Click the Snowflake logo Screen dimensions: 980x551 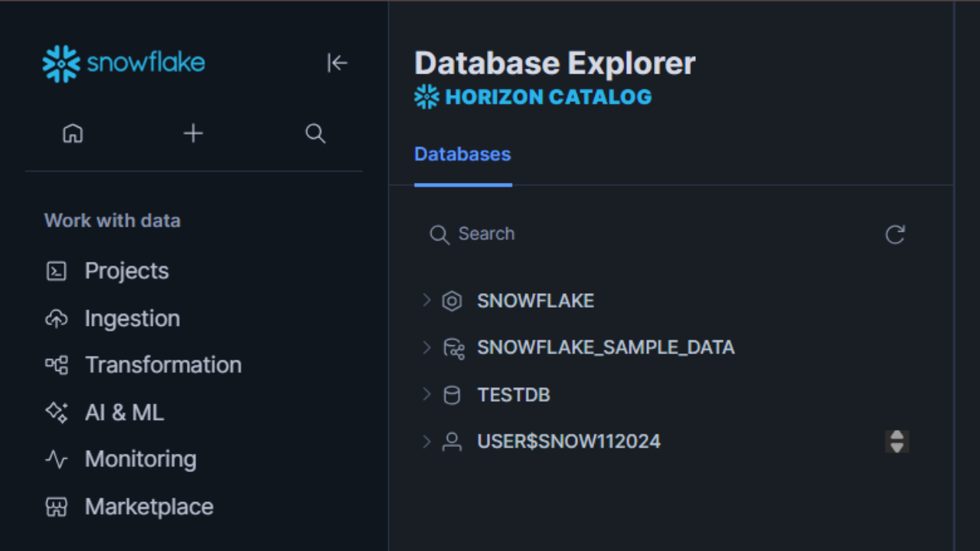(122, 63)
